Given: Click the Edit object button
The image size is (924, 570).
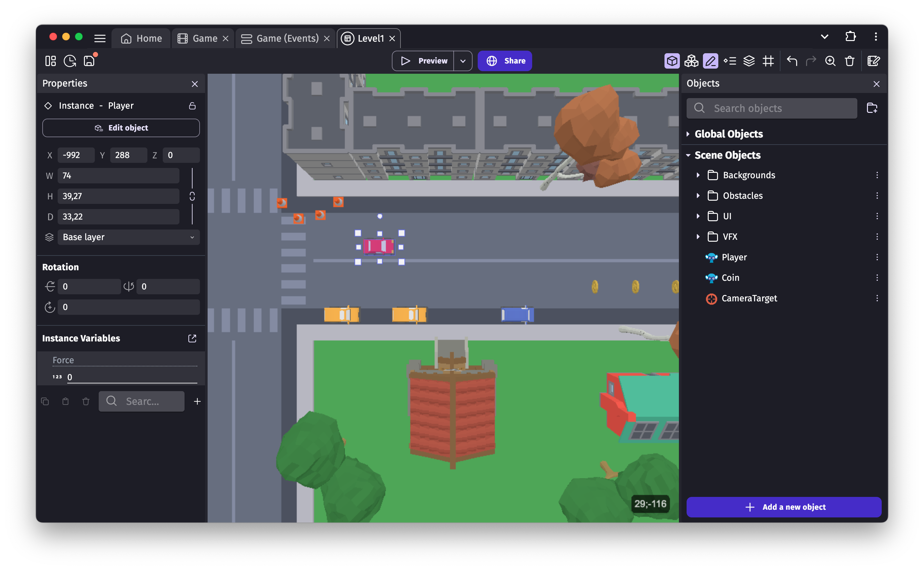Looking at the screenshot, I should (121, 128).
